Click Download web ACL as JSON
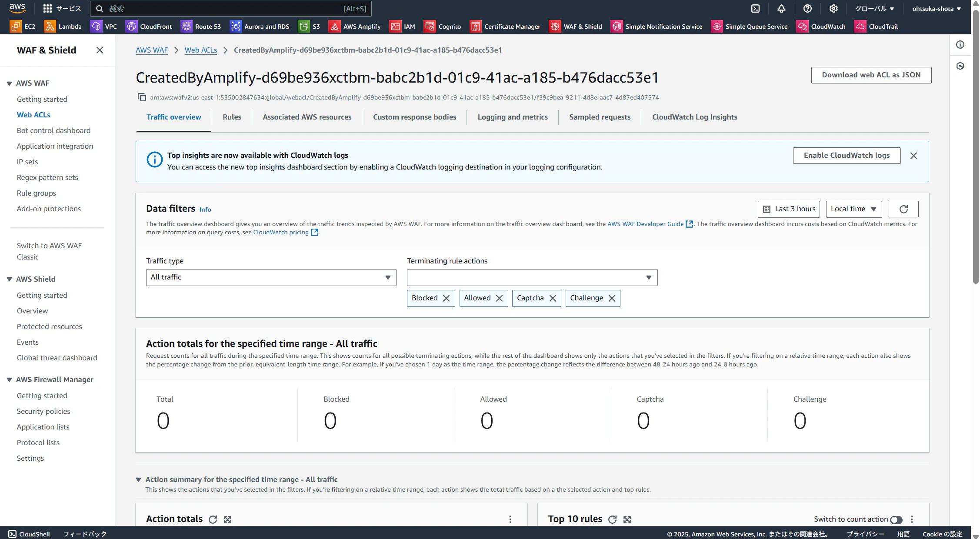This screenshot has height=539, width=980. pos(871,75)
